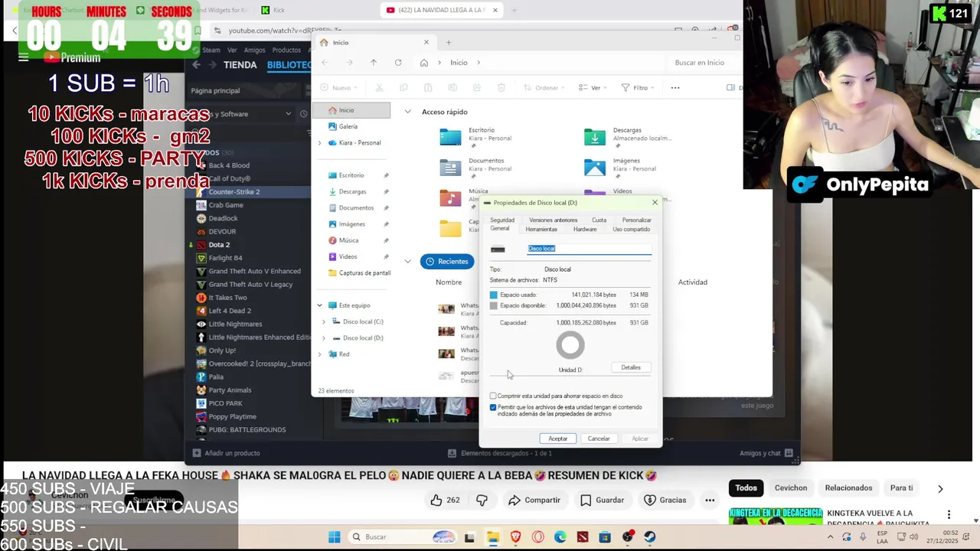Open Brave browser from taskbar
This screenshot has width=980, height=551.
(515, 536)
